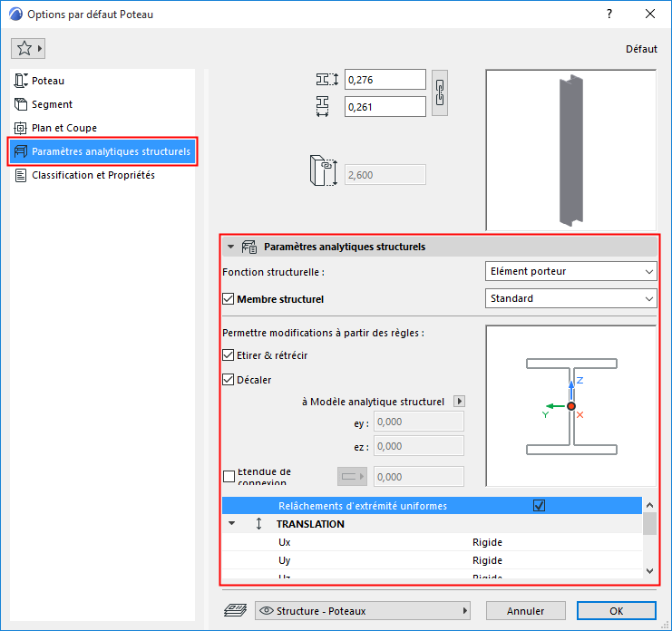
Task: Click the profile height dimension icon
Action: (327, 79)
